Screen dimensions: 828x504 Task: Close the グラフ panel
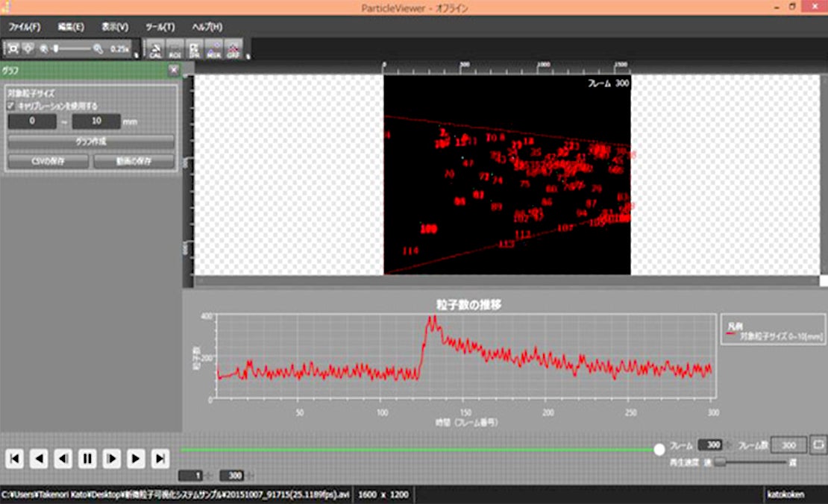click(173, 70)
